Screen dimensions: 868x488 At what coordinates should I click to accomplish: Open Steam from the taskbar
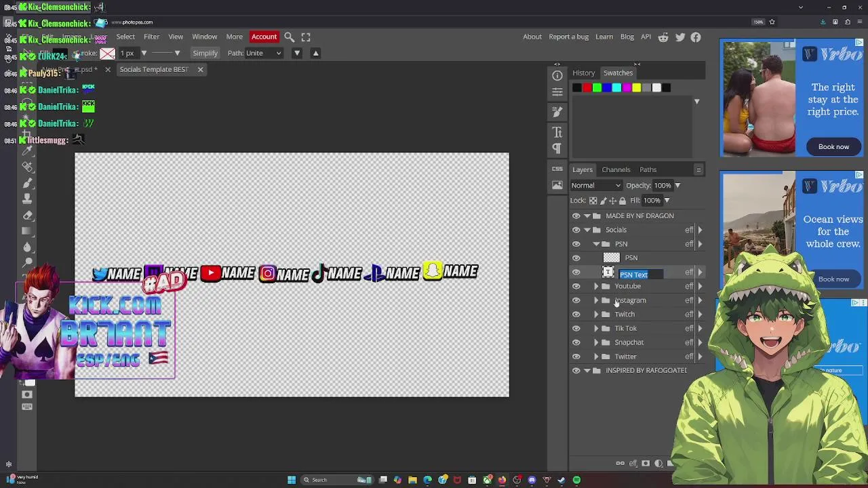click(x=561, y=480)
